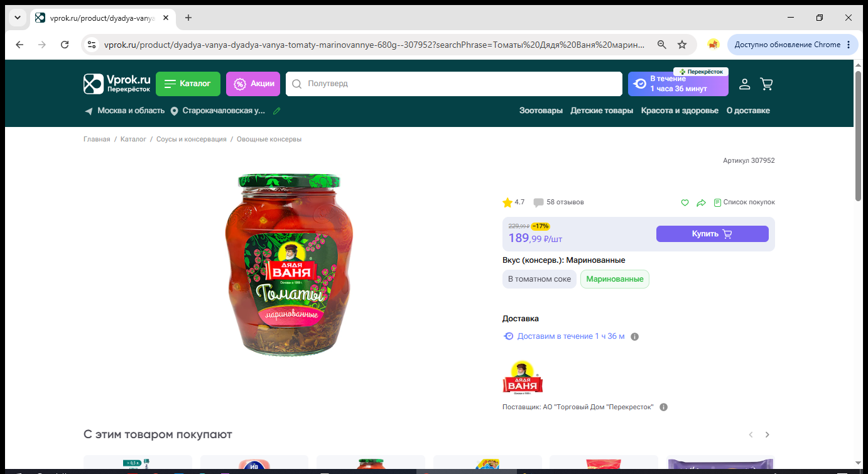Close the vprok.ru browser tab
Viewport: 868px width, 474px height.
click(x=166, y=18)
